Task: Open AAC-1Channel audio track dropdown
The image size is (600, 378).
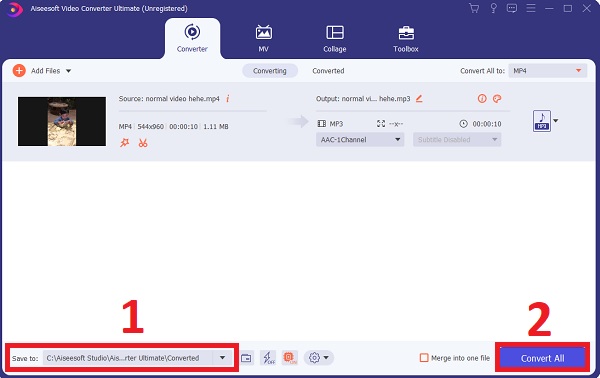Action: coord(360,140)
